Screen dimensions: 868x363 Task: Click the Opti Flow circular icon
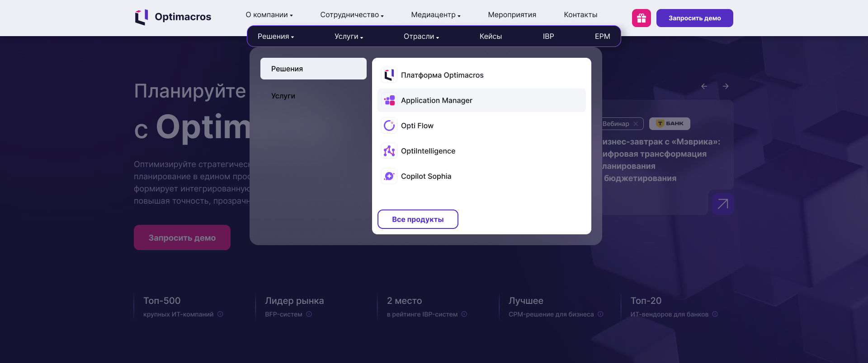tap(389, 126)
